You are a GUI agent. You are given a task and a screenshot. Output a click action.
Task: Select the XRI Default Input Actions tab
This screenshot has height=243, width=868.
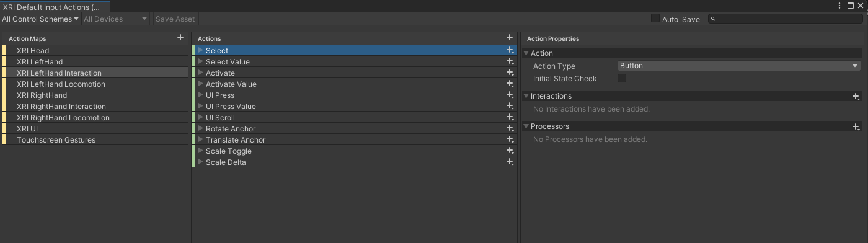pos(55,7)
